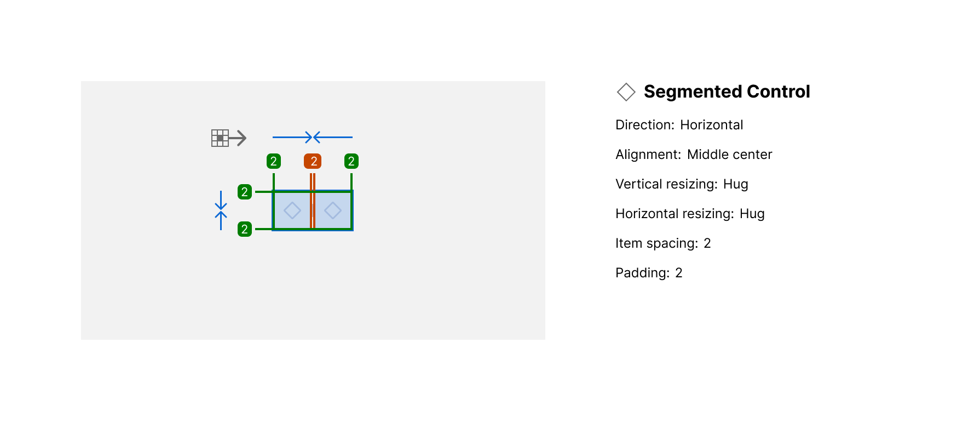Click the alignment grid icon
Viewport: 980px width, 422px height.
tap(220, 138)
